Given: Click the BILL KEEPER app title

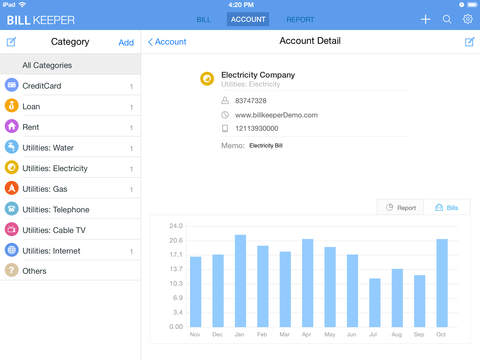Looking at the screenshot, I should point(41,20).
